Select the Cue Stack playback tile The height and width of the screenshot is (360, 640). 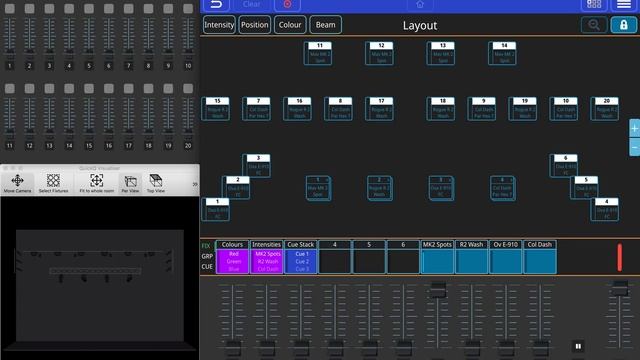[301, 257]
